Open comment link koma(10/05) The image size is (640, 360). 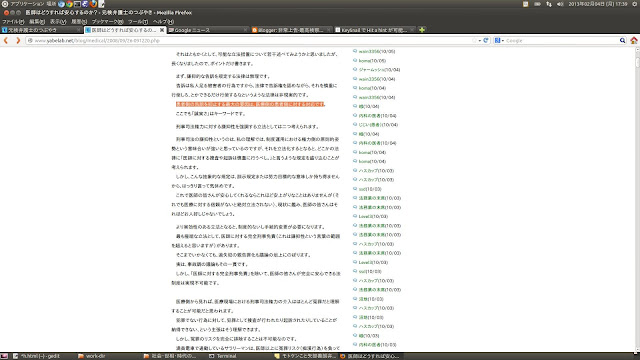point(372,61)
